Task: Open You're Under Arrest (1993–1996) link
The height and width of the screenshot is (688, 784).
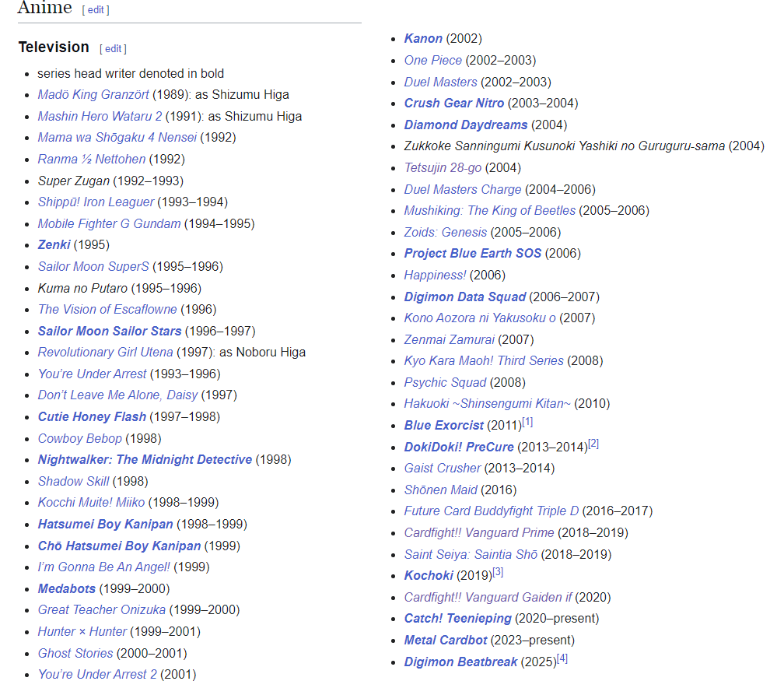Action: 93,374
